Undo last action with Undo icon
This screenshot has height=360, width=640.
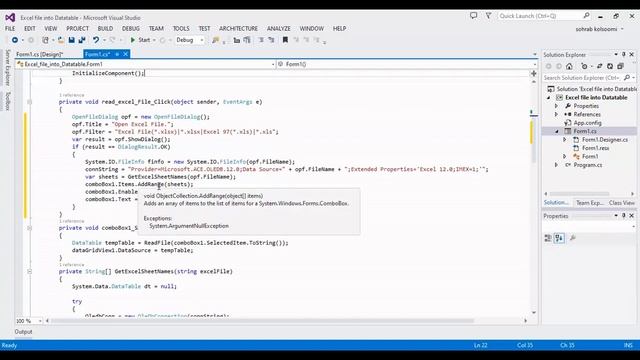tap(96, 40)
